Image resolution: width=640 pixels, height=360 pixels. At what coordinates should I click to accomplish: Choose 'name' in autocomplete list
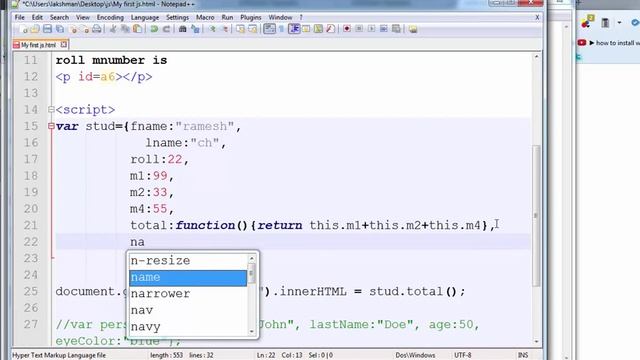click(x=188, y=278)
